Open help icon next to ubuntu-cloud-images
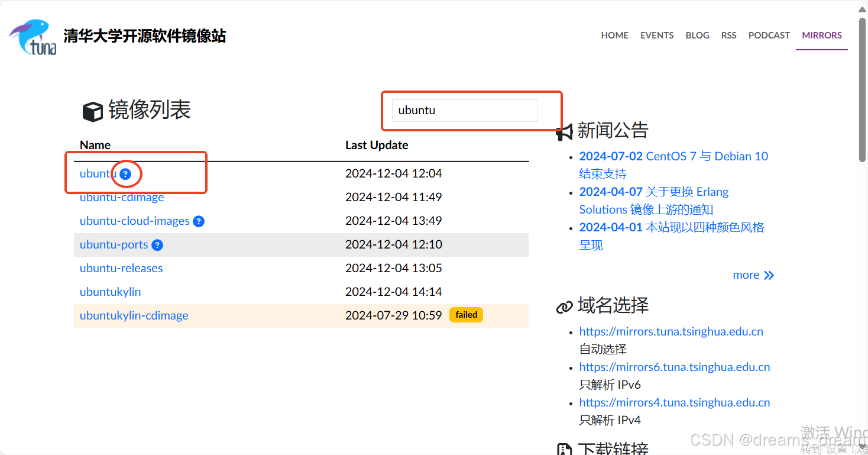868x455 pixels. (199, 221)
